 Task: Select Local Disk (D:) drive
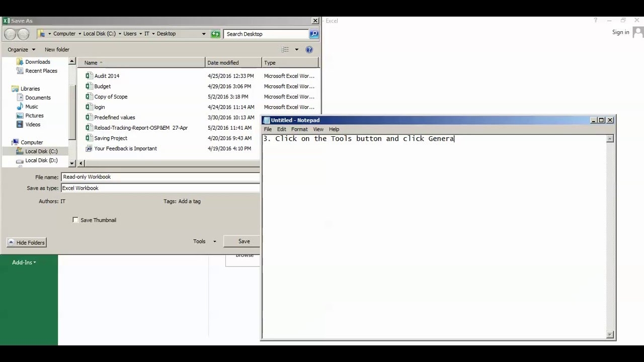(x=41, y=160)
